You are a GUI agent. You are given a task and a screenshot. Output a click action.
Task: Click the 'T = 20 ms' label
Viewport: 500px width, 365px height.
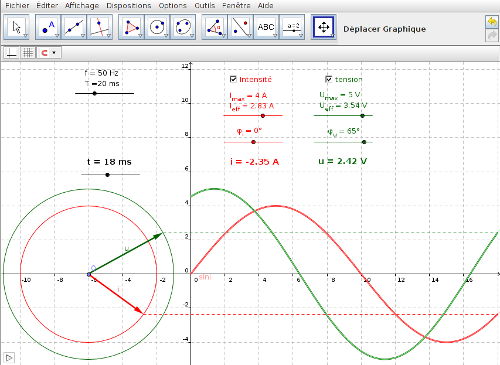(x=102, y=83)
